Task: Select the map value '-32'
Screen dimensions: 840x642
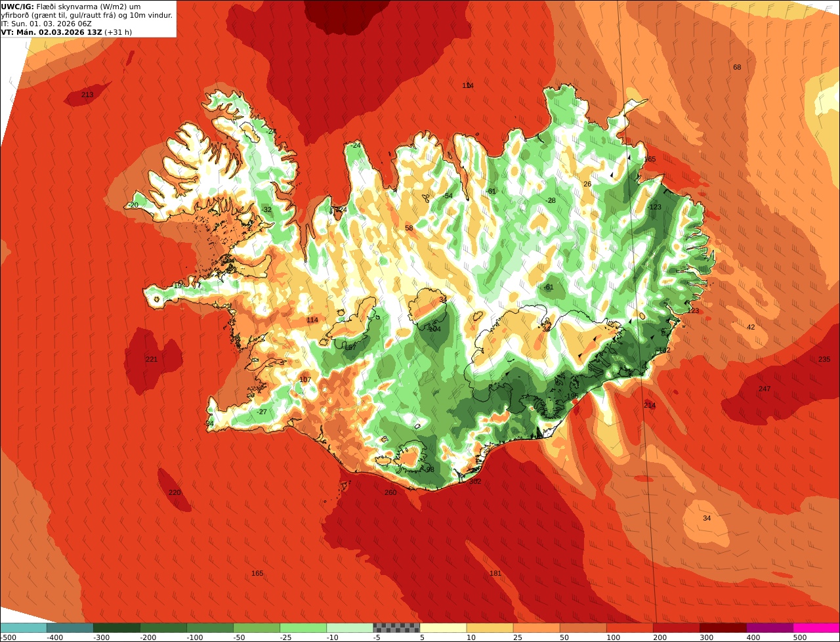Action: click(x=266, y=210)
